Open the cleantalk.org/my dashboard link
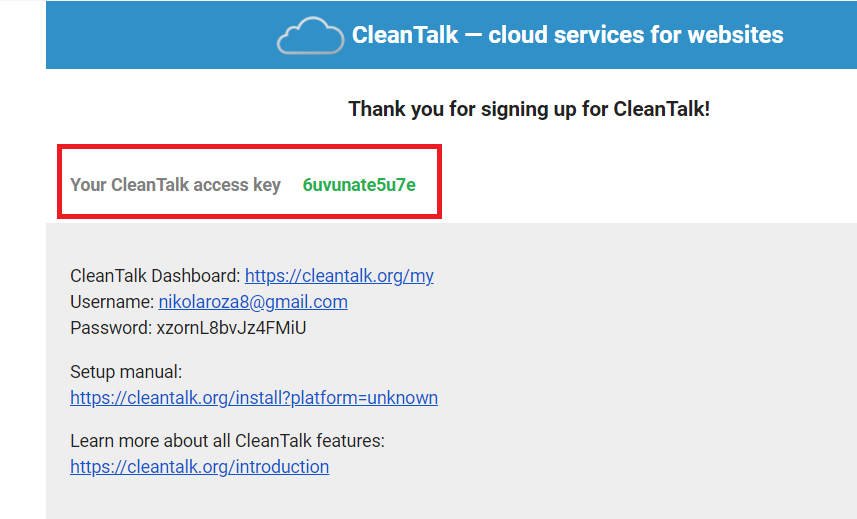The image size is (857, 519). pos(339,276)
